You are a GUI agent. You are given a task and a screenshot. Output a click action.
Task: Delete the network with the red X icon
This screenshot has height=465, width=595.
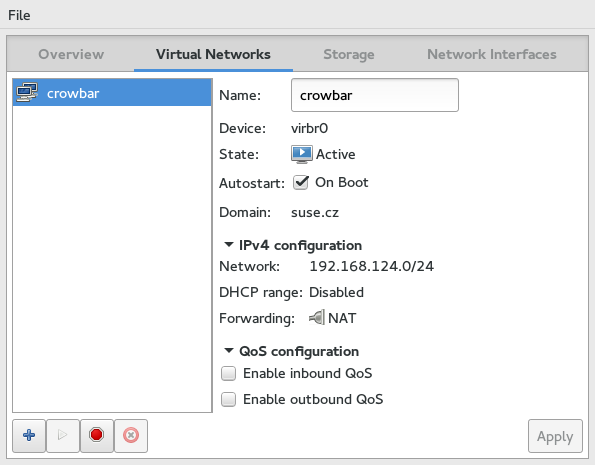coord(131,435)
